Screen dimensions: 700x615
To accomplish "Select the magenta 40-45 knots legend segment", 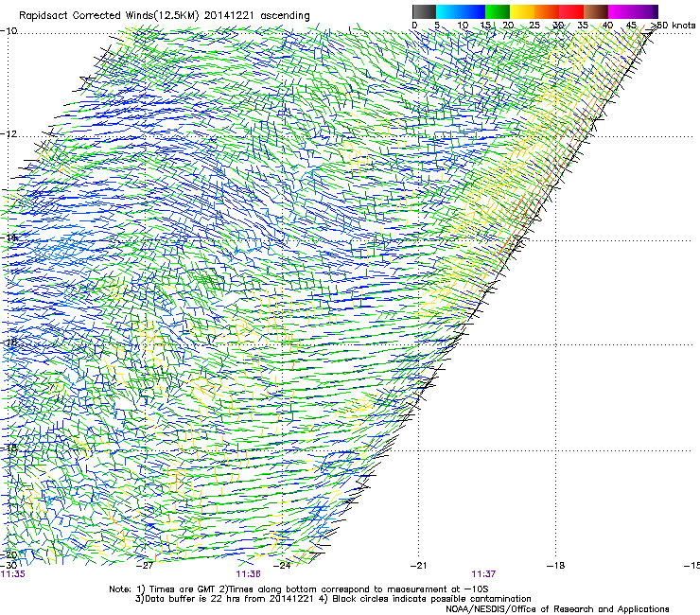I will tap(621, 11).
